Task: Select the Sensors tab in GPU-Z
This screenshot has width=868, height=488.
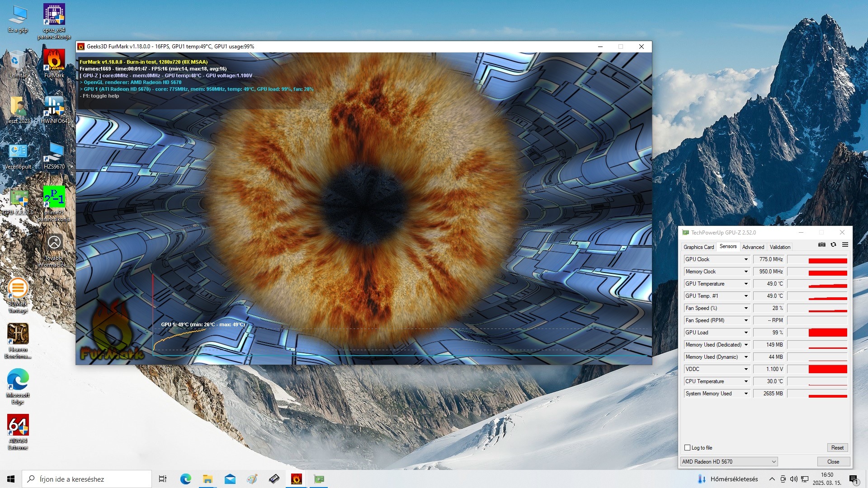Action: [x=728, y=246]
